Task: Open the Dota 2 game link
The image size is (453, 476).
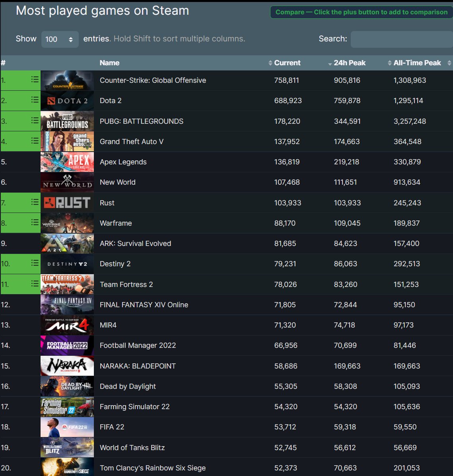Action: coord(111,100)
